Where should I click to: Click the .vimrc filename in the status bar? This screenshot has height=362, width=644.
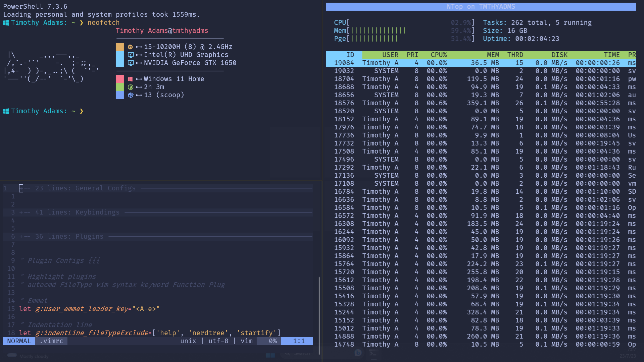51,341
